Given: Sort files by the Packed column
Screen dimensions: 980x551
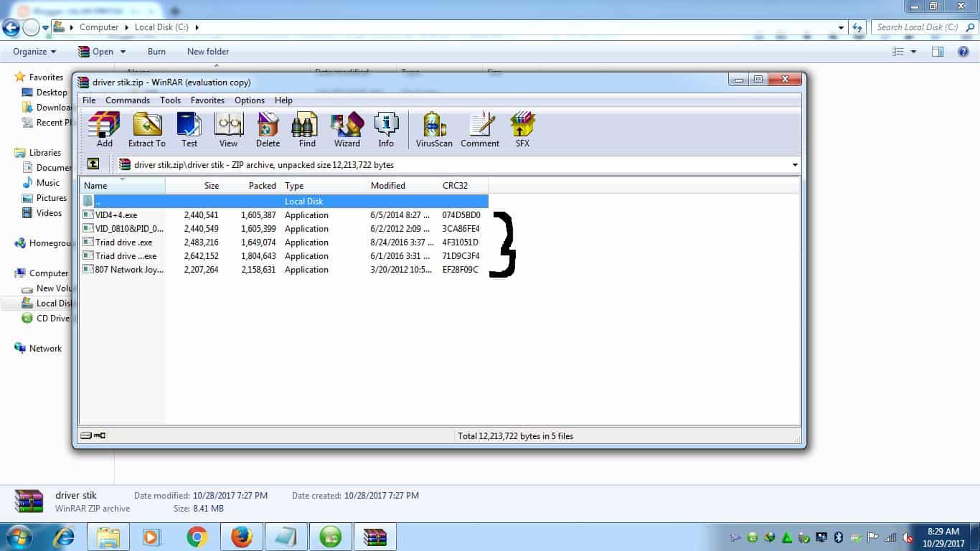Looking at the screenshot, I should 251,186.
